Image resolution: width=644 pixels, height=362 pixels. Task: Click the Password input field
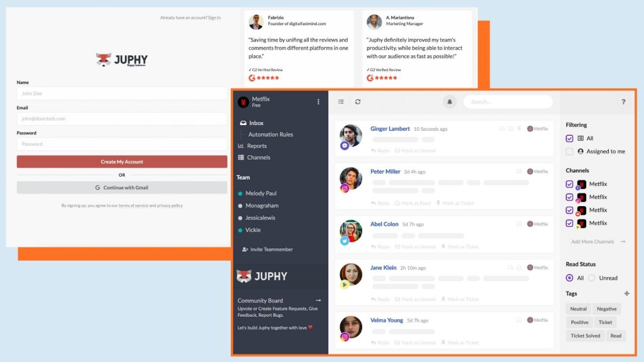tap(122, 144)
